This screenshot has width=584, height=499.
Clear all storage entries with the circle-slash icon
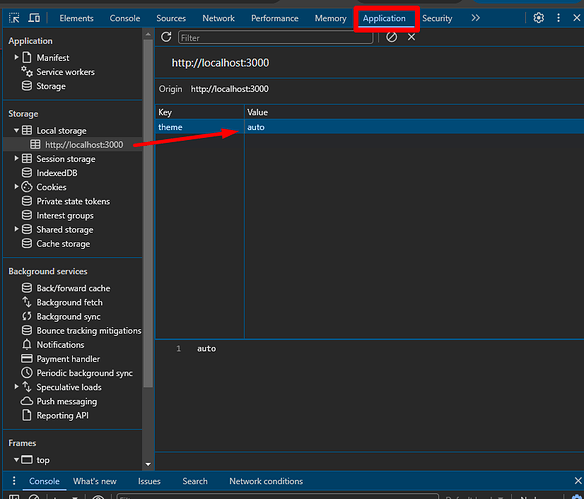tap(391, 37)
